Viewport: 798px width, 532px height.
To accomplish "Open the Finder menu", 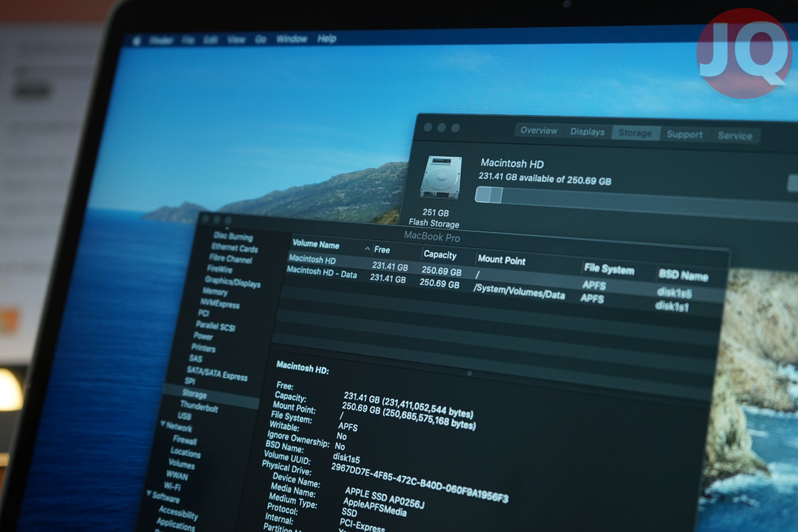I will coord(162,40).
